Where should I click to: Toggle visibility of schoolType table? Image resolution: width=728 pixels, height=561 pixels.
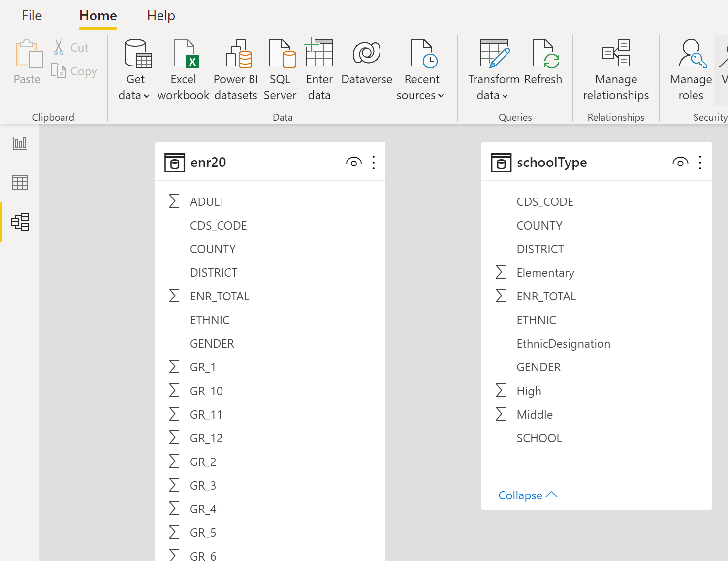click(x=680, y=162)
